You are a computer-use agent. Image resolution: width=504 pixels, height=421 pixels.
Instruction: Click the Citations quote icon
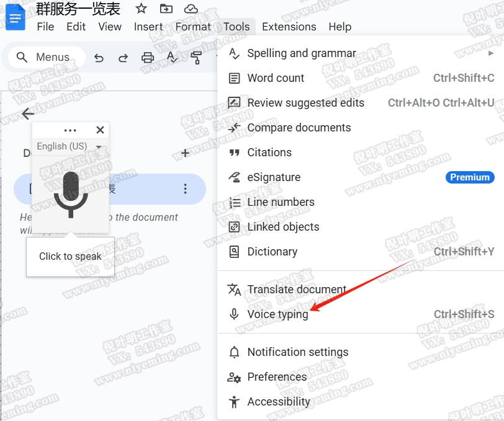coord(234,153)
